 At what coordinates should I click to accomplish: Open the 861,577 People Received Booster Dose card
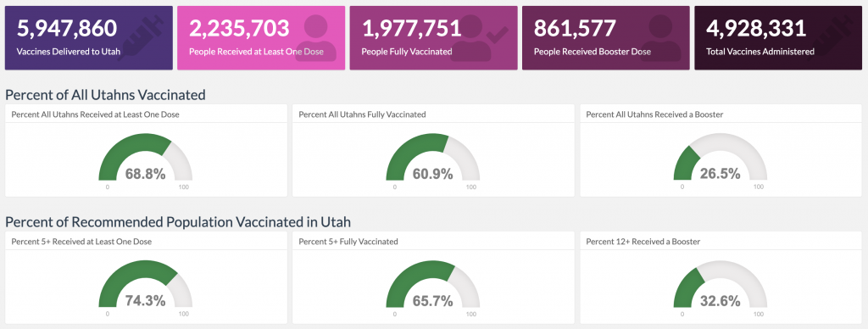pyautogui.click(x=606, y=38)
